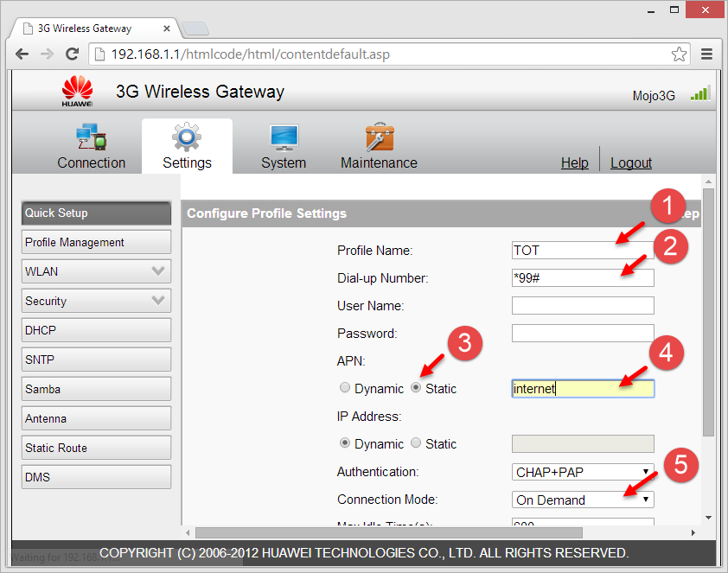Image resolution: width=728 pixels, height=573 pixels.
Task: Open the Antenna sidebar item
Action: pos(96,418)
